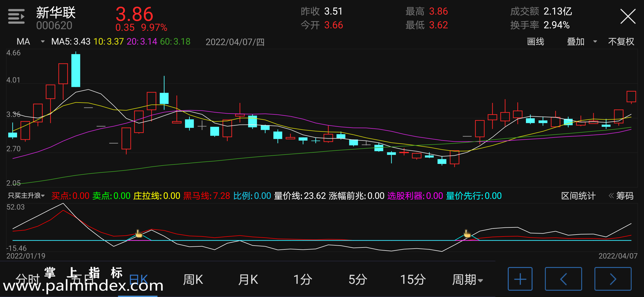The image size is (644, 297).
Task: Tap the second hand buy-signal marker
Action: click(467, 234)
